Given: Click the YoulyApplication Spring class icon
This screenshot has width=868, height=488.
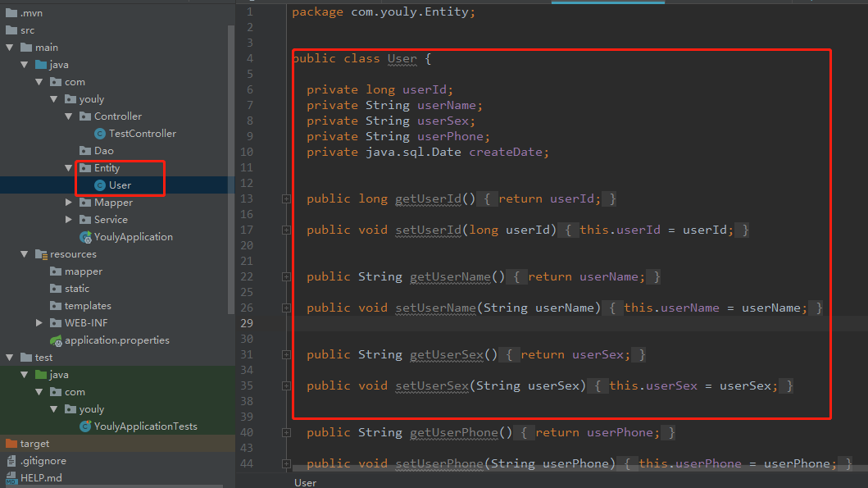Looking at the screenshot, I should [85, 237].
